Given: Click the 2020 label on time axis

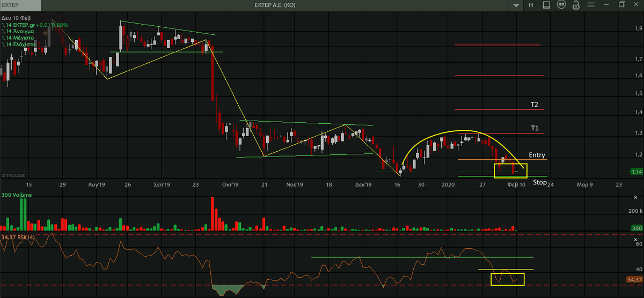Looking at the screenshot, I should point(448,184).
